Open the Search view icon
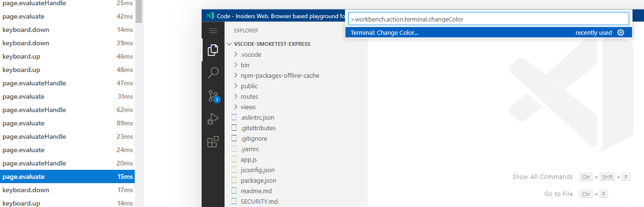 tap(213, 73)
